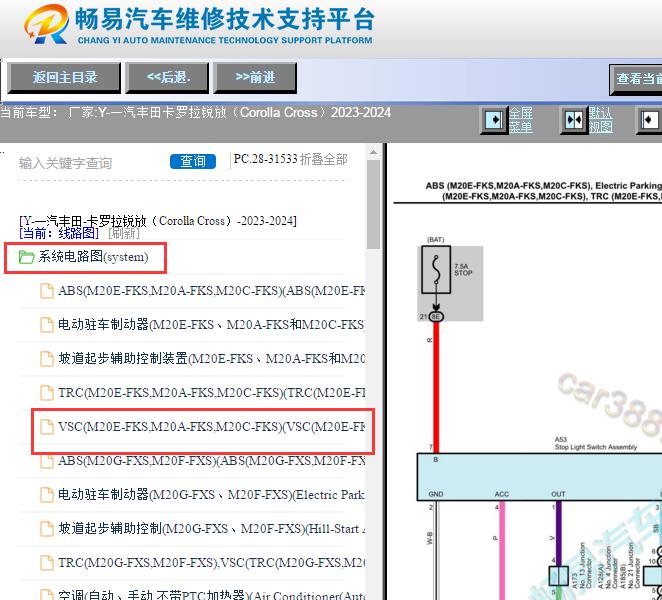The height and width of the screenshot is (600, 662).
Task: Go back with the <<后退 button
Action: click(167, 78)
